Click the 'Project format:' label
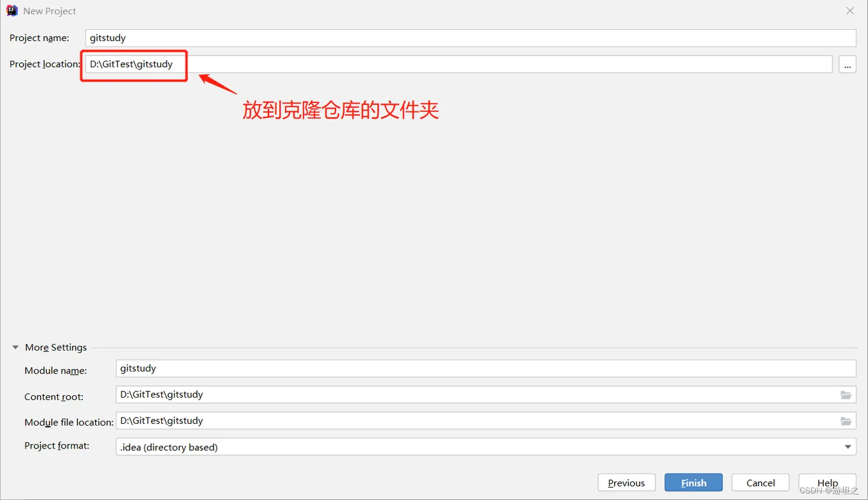Screen dimensions: 868x500 pos(57,445)
